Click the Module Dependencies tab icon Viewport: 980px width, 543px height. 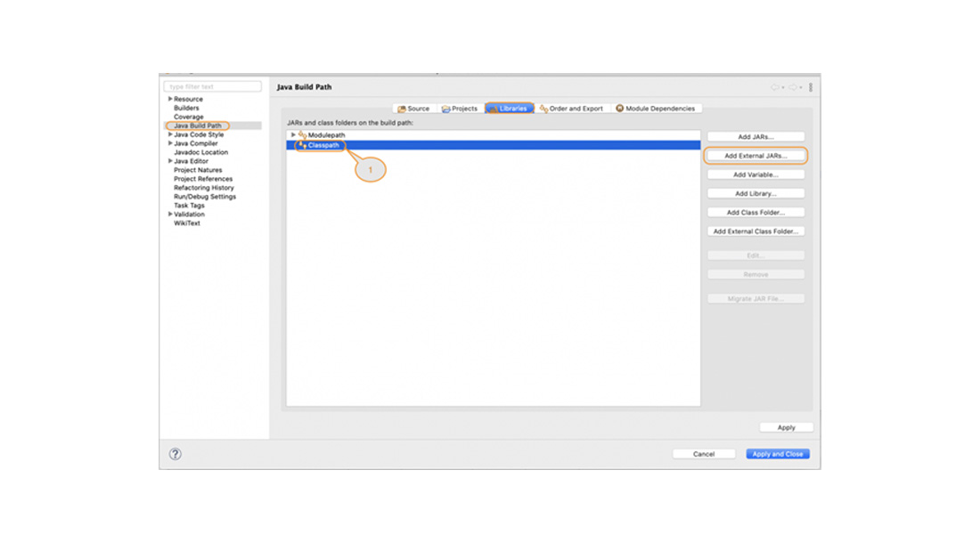(x=618, y=108)
